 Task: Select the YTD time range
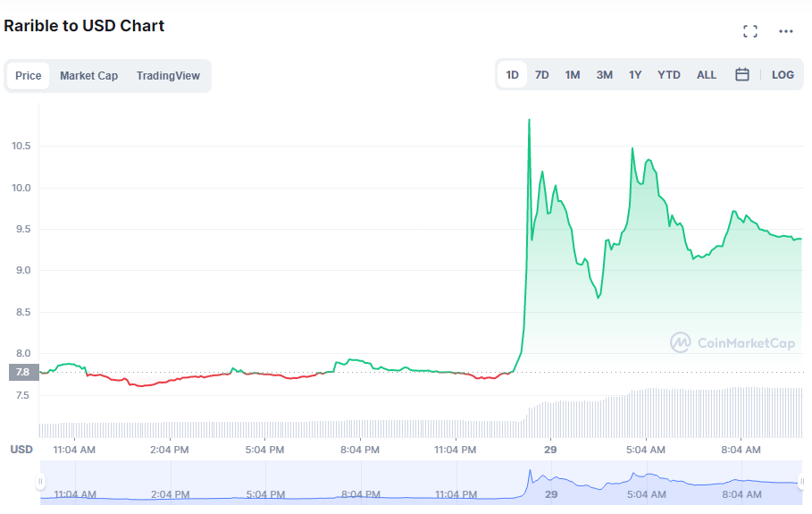pos(668,74)
